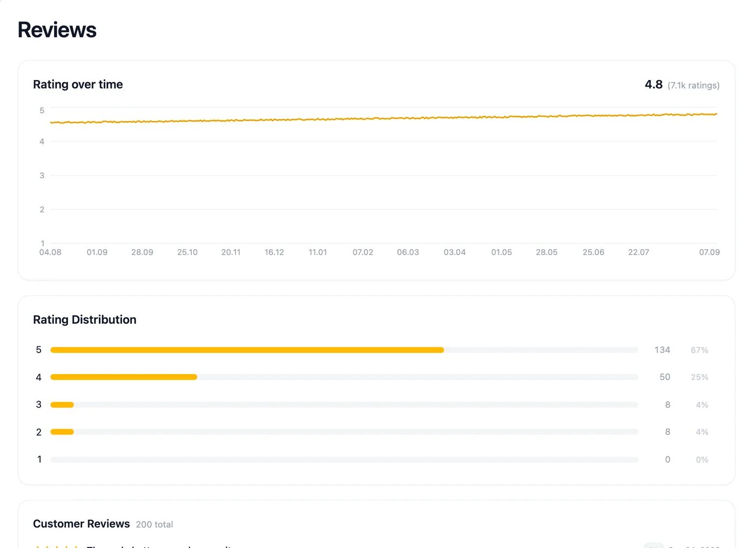Click the 'Customer Reviews' heading

coord(82,524)
